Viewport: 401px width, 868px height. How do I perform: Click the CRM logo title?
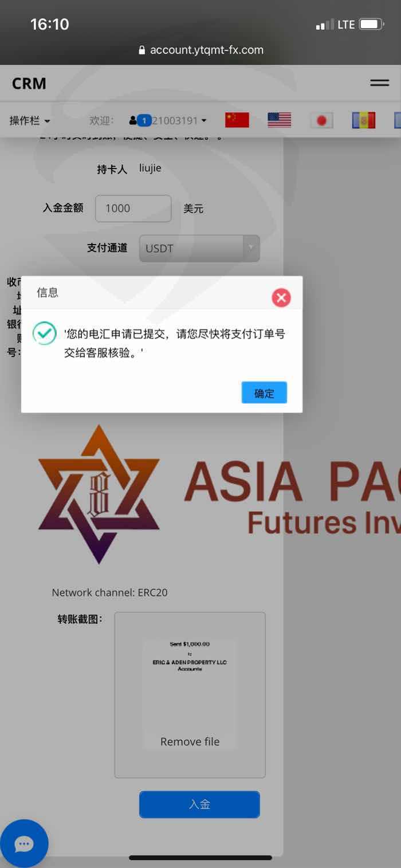tap(29, 84)
